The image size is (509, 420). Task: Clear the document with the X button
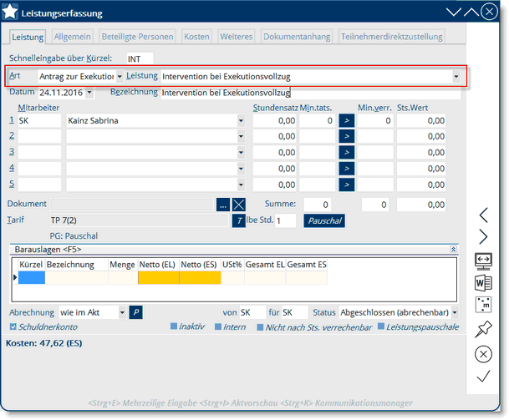(x=240, y=204)
